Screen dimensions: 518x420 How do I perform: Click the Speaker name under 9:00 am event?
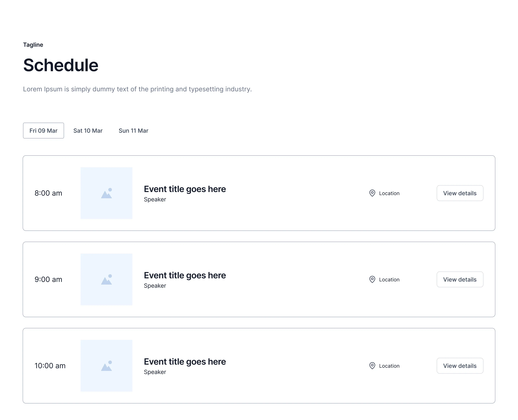pos(155,286)
